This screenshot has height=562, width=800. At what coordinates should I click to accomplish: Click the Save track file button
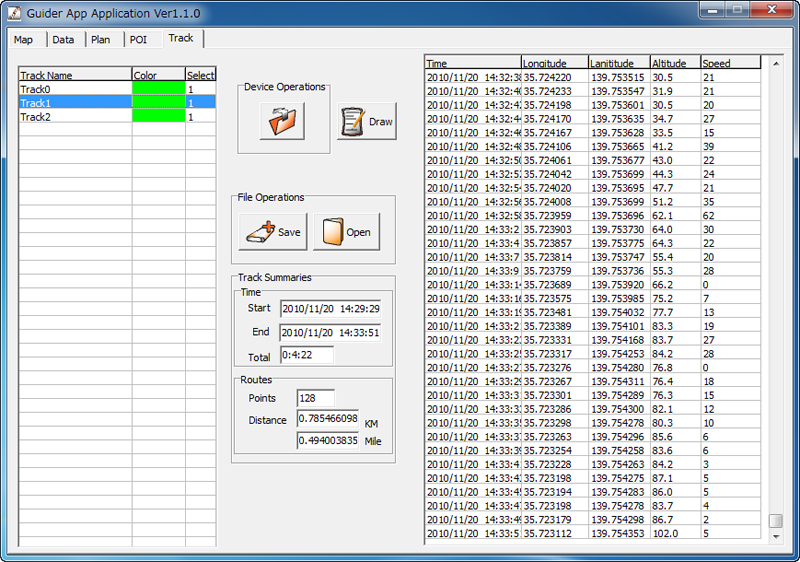click(x=272, y=231)
